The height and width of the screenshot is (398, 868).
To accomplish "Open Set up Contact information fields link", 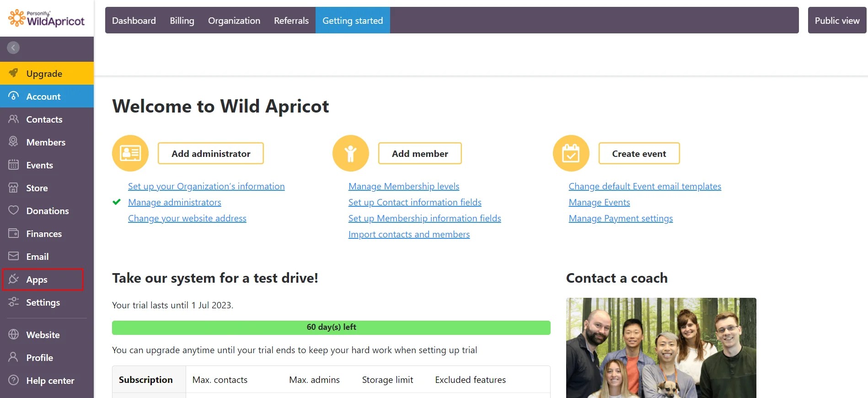I will tap(415, 202).
